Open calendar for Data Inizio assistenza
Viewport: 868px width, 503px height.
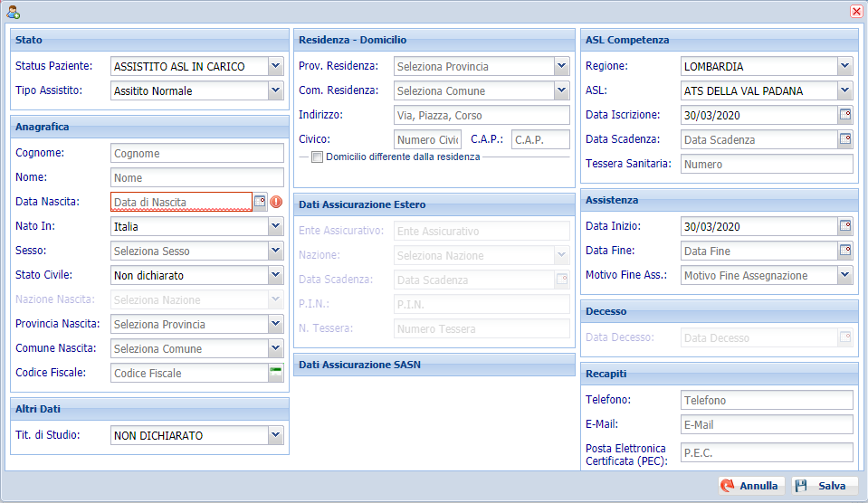(x=845, y=226)
